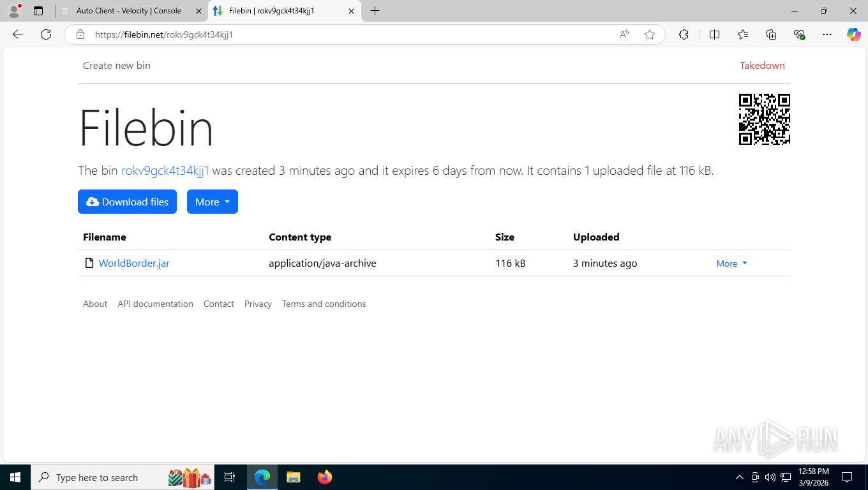This screenshot has width=868, height=490.
Task: Open the notification center icon
Action: click(x=847, y=477)
